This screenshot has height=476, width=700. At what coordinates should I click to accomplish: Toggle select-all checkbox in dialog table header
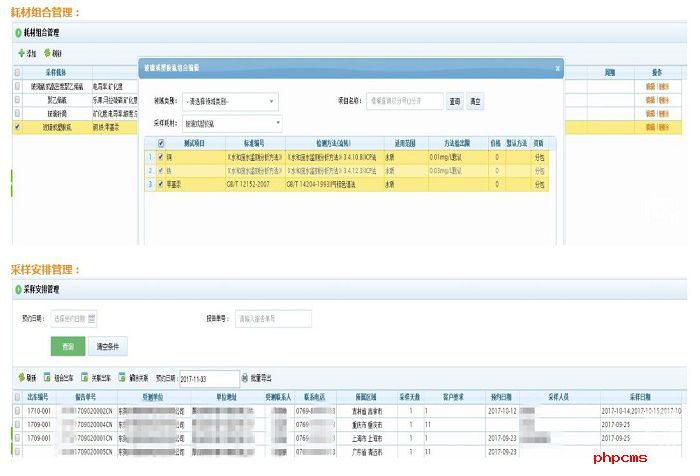point(161,143)
